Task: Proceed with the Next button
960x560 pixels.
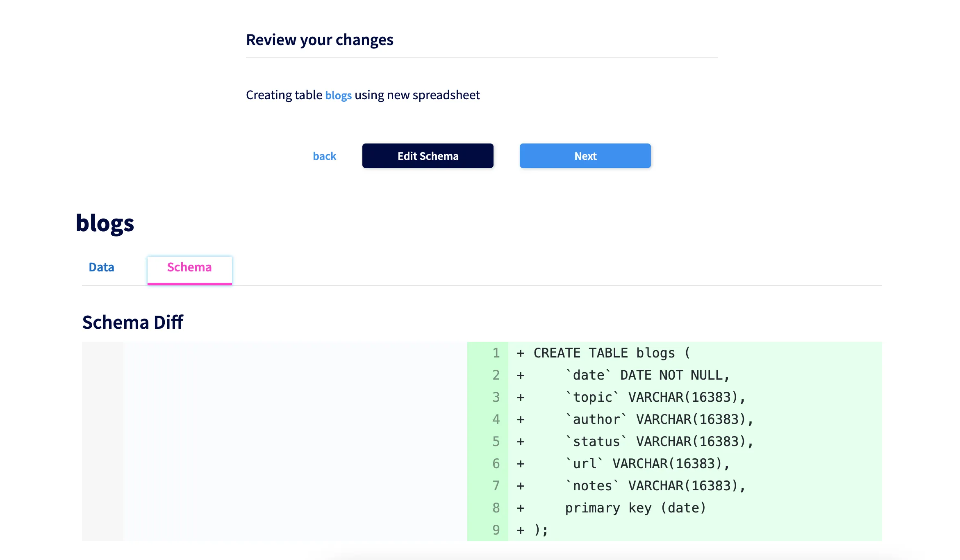Action: tap(585, 156)
